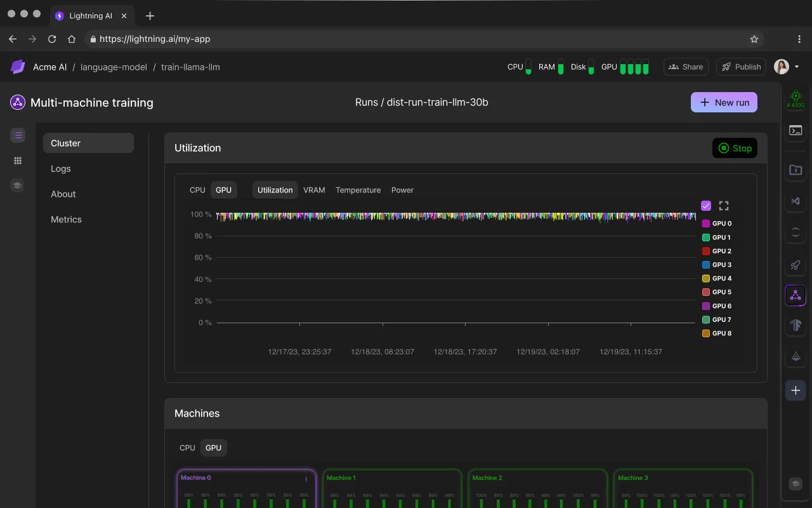The width and height of the screenshot is (812, 508).
Task: Toggle GPU 8 series in legend
Action: (x=717, y=333)
